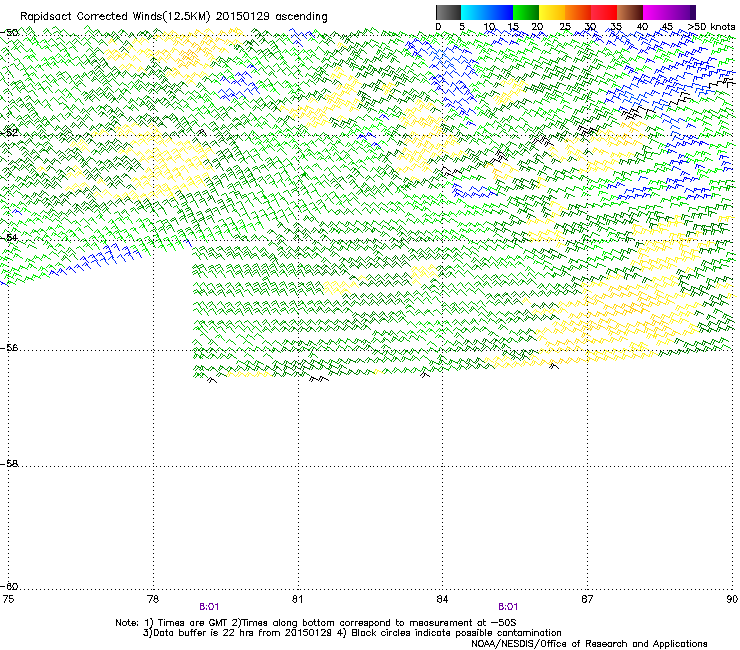This screenshot has height=650, width=740.
Task: Click the 'Times are GMT' note line
Action: click(316, 623)
